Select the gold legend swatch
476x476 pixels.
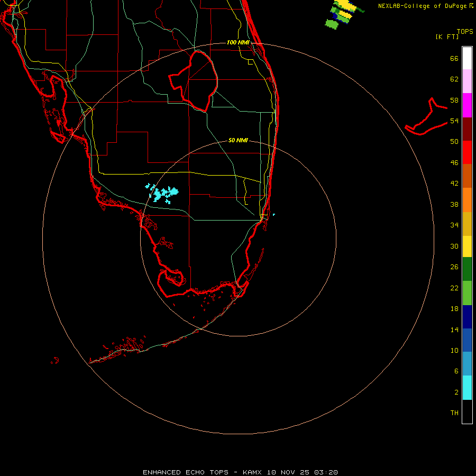pos(467,224)
